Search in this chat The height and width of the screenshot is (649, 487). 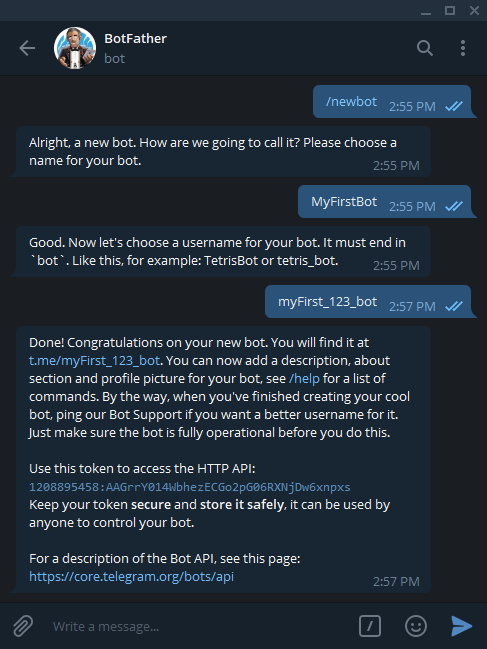pos(425,48)
